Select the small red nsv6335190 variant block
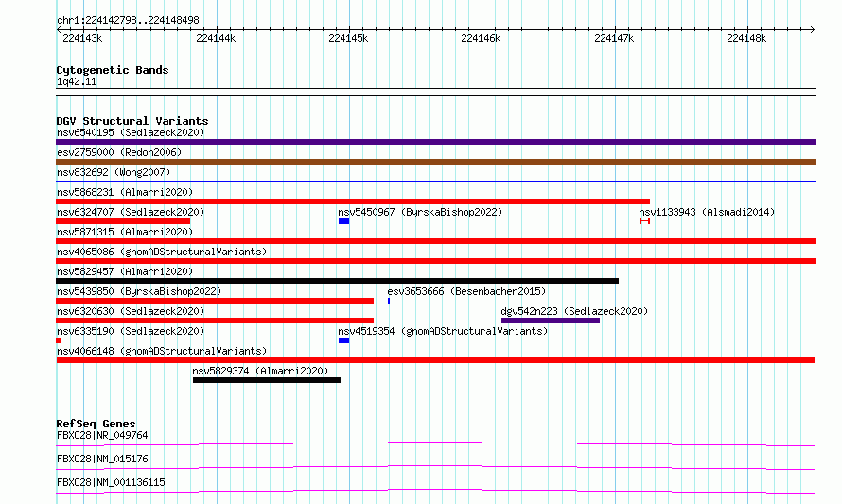The height and width of the screenshot is (504, 842). point(59,340)
